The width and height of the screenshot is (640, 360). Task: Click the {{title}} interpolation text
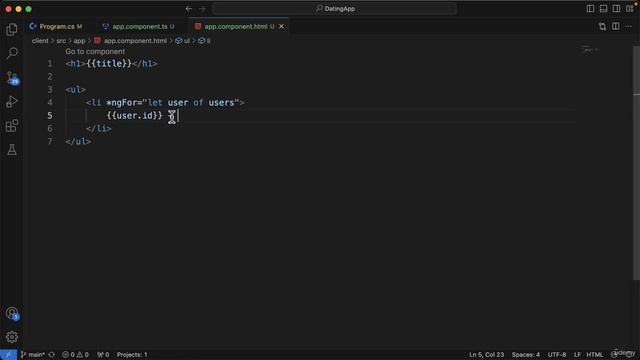[x=109, y=64]
